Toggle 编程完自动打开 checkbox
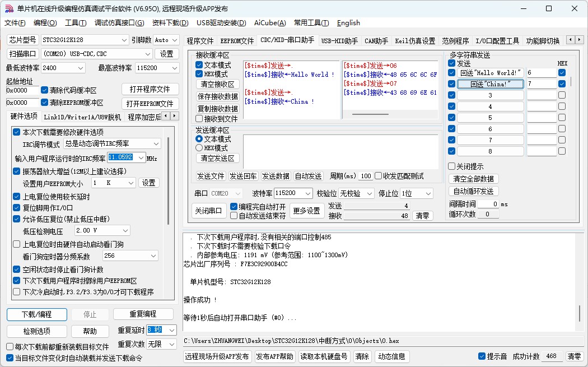 click(234, 206)
